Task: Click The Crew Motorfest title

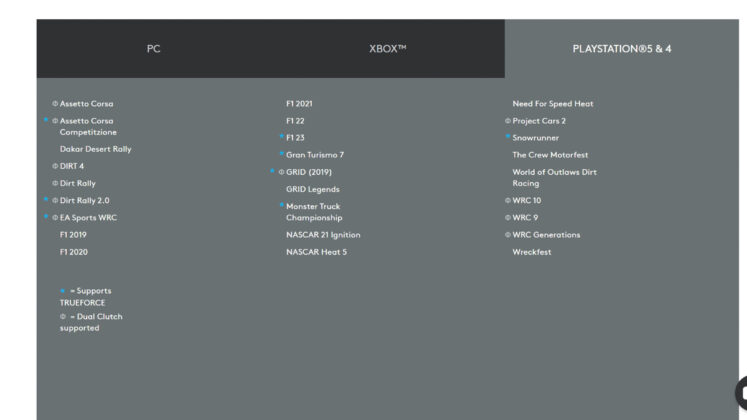Action: tap(550, 155)
